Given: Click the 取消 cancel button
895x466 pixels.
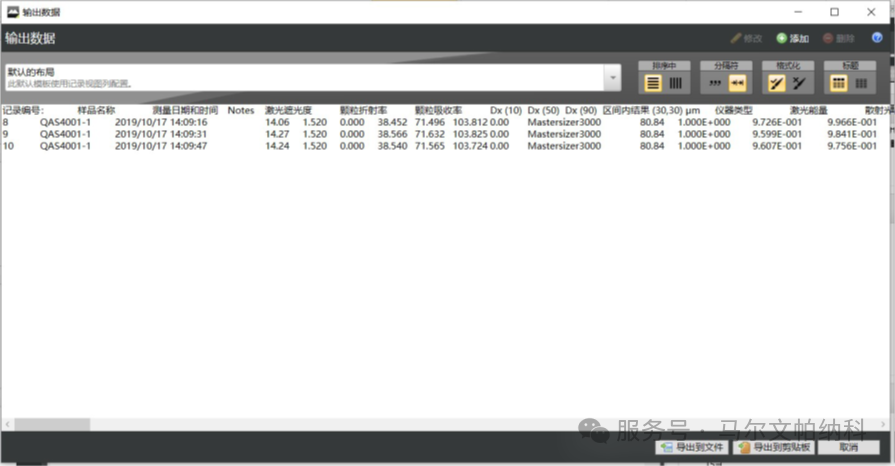Looking at the screenshot, I should [849, 447].
